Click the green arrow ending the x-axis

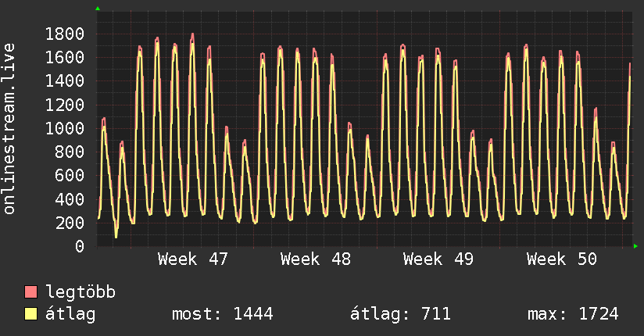click(x=635, y=246)
